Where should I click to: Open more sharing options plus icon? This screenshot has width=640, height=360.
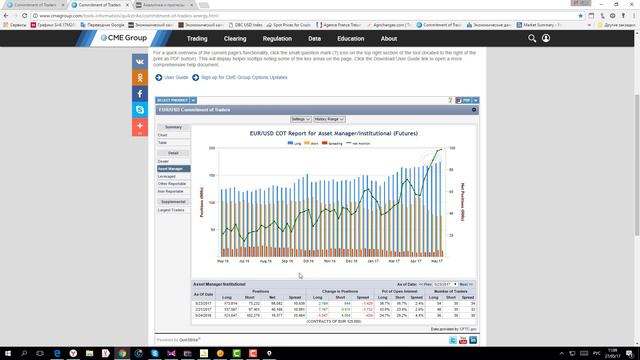pyautogui.click(x=140, y=126)
